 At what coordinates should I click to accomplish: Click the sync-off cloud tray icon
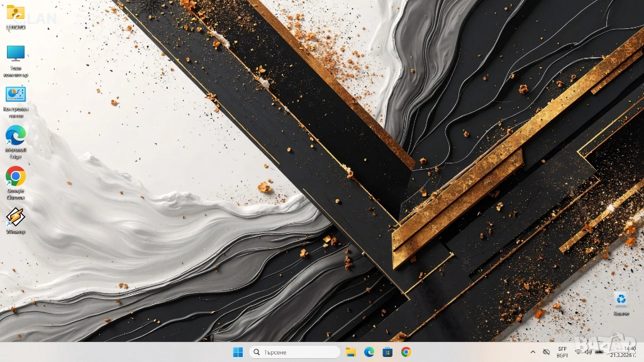547,352
